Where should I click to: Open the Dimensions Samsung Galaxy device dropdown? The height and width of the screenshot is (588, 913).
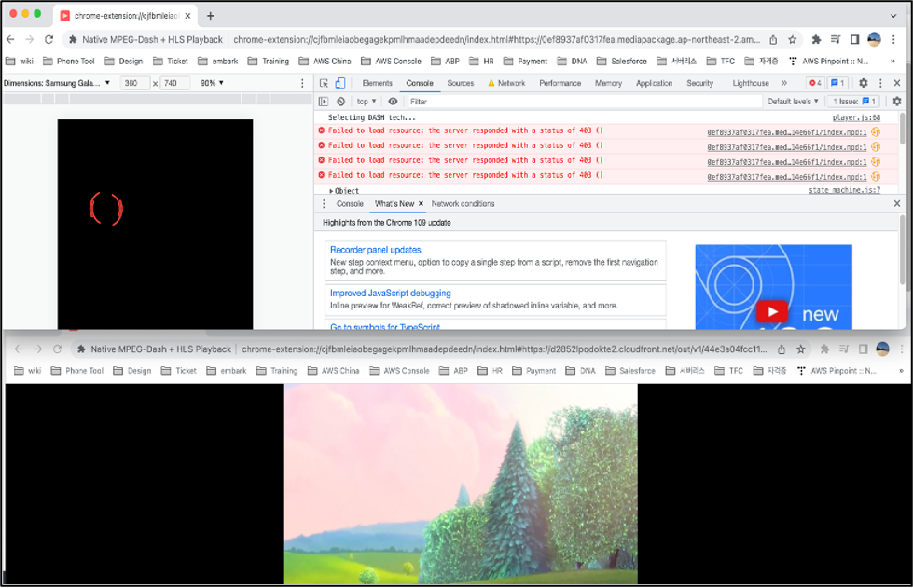[x=57, y=83]
